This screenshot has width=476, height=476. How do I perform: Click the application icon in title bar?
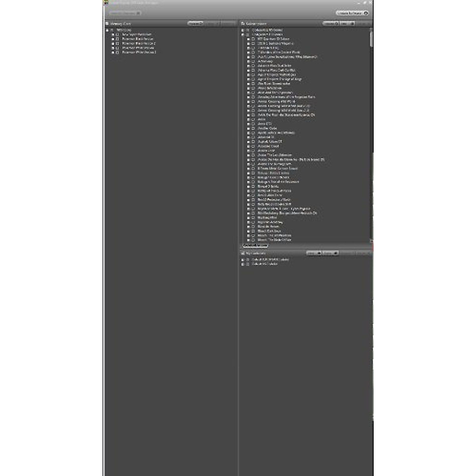pos(106,2)
